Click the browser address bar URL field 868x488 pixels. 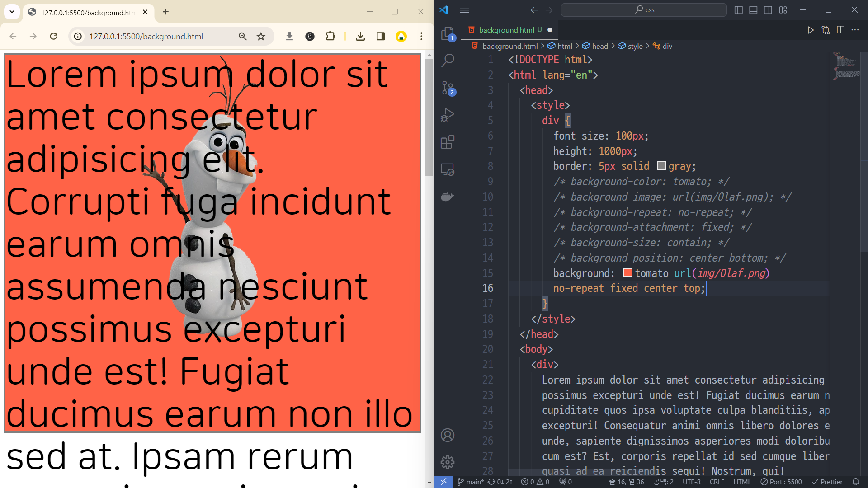146,36
